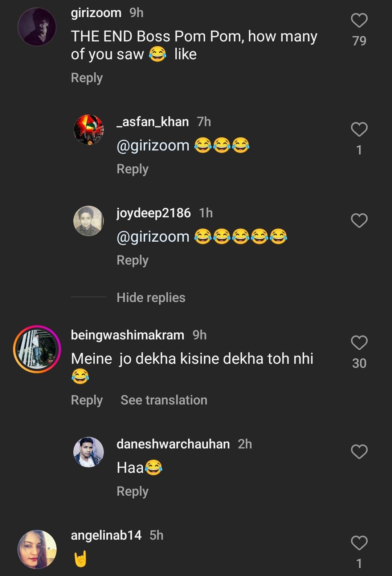Open daneshwarchauhan's username profile

tap(173, 444)
